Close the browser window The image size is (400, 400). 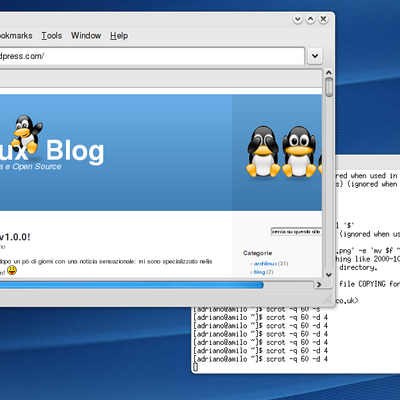tap(323, 19)
